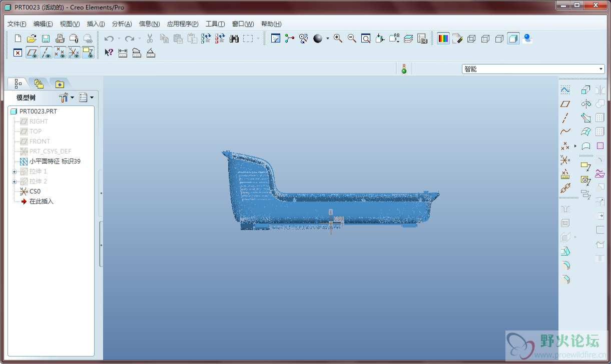Viewport: 611px width, 364px height.
Task: Click the Open file folder icon
Action: [32, 38]
